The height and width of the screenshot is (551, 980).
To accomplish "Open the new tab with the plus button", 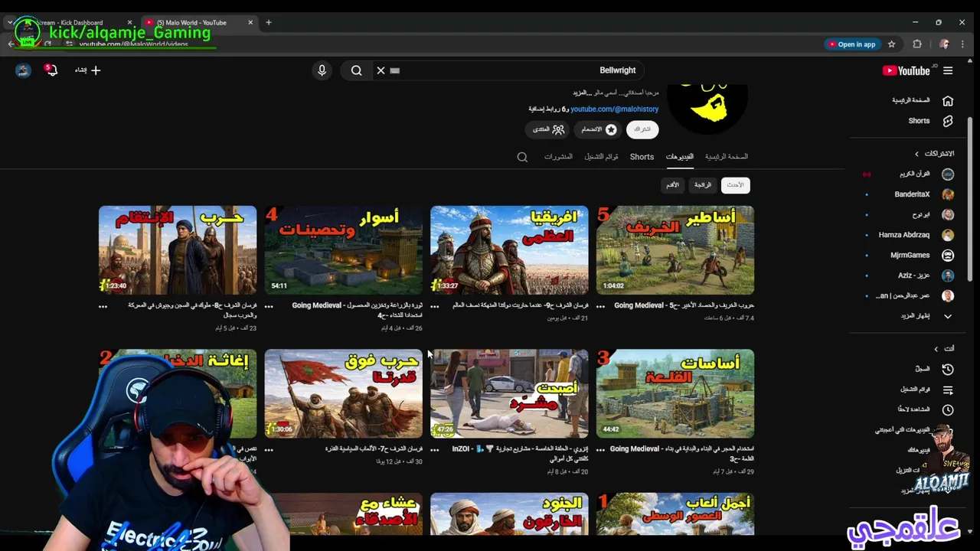I will tap(269, 22).
